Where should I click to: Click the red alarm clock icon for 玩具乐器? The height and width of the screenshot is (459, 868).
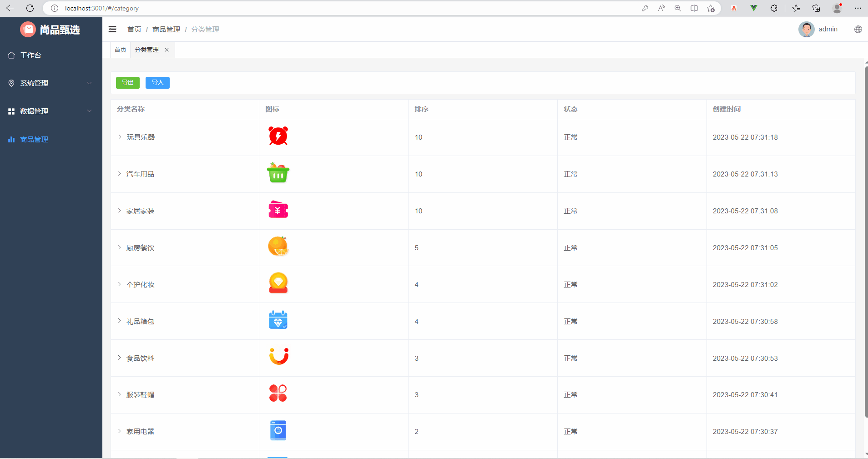tap(278, 136)
